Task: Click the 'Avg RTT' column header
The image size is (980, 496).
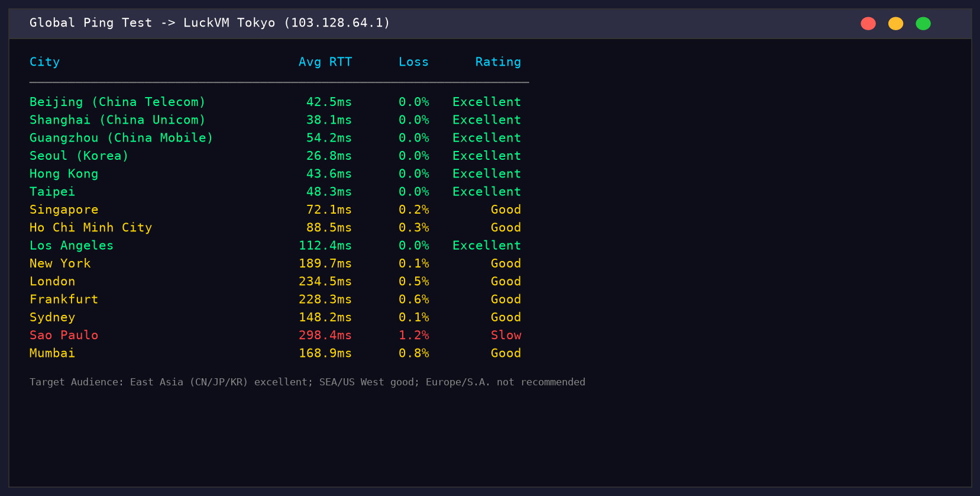Action: 325,62
